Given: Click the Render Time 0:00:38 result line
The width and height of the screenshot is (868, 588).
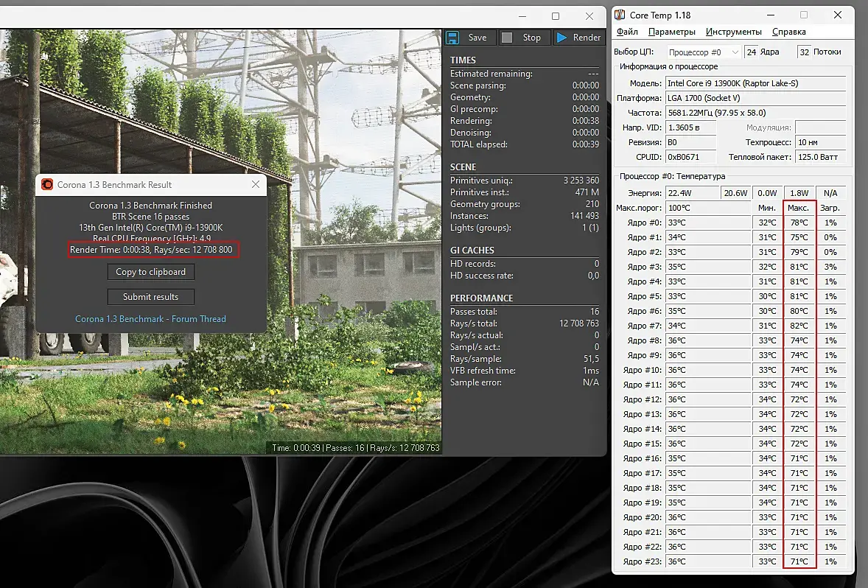Looking at the screenshot, I should tap(151, 250).
